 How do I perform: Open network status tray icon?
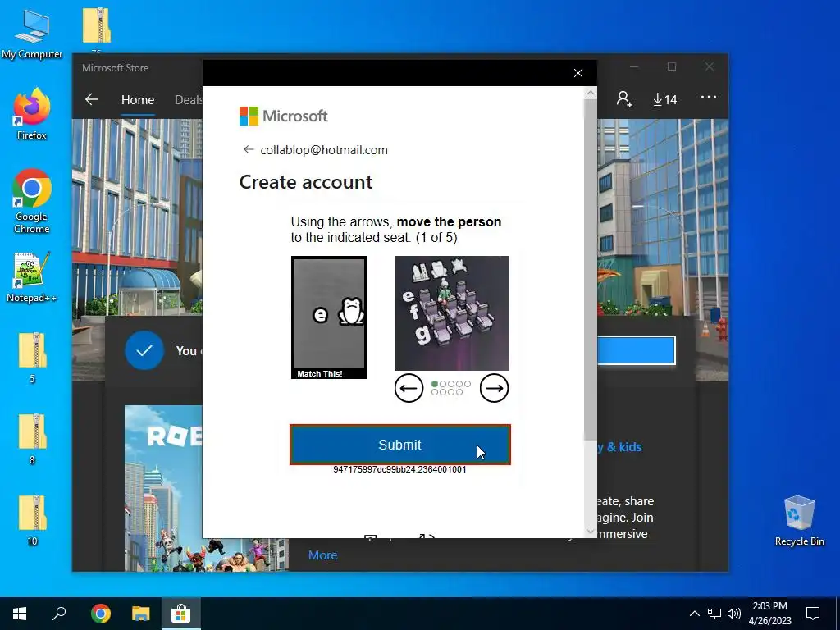(714, 614)
